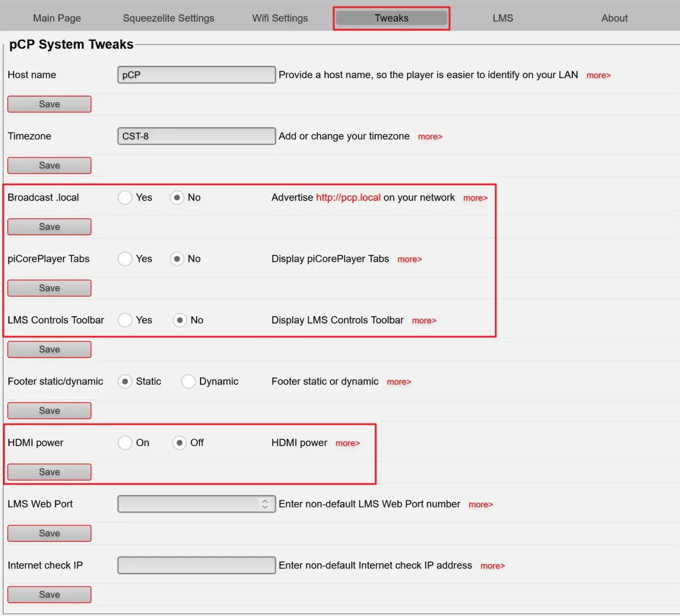Choose Dynamic footer option
Image resolution: width=680 pixels, height=616 pixels.
(189, 381)
